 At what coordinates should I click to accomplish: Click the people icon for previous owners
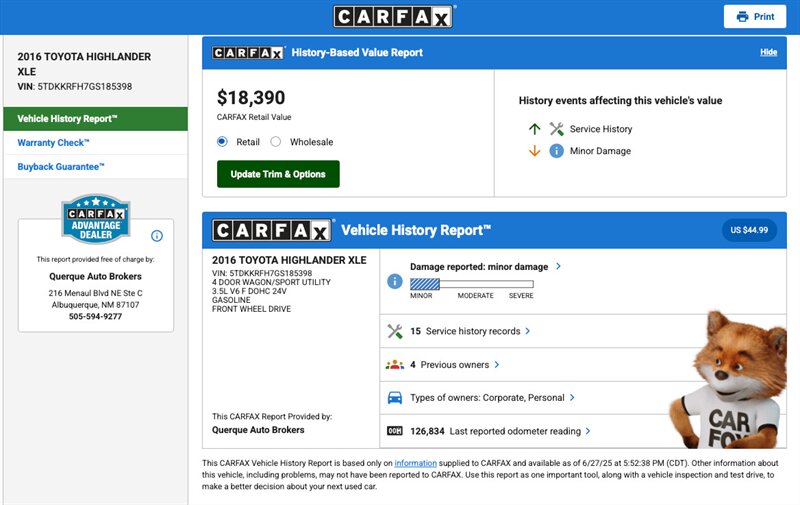pyautogui.click(x=394, y=365)
